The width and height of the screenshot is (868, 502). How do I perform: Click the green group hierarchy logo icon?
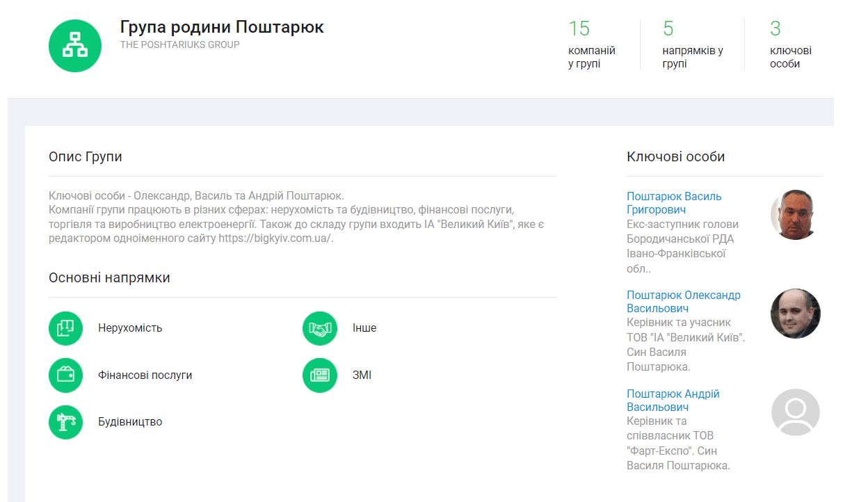[x=75, y=45]
